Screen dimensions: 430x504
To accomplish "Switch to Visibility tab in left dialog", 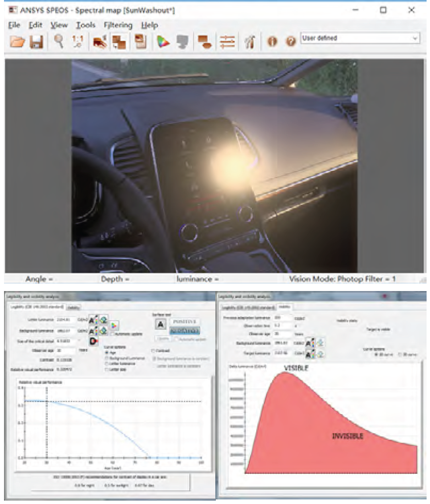I will (73, 307).
